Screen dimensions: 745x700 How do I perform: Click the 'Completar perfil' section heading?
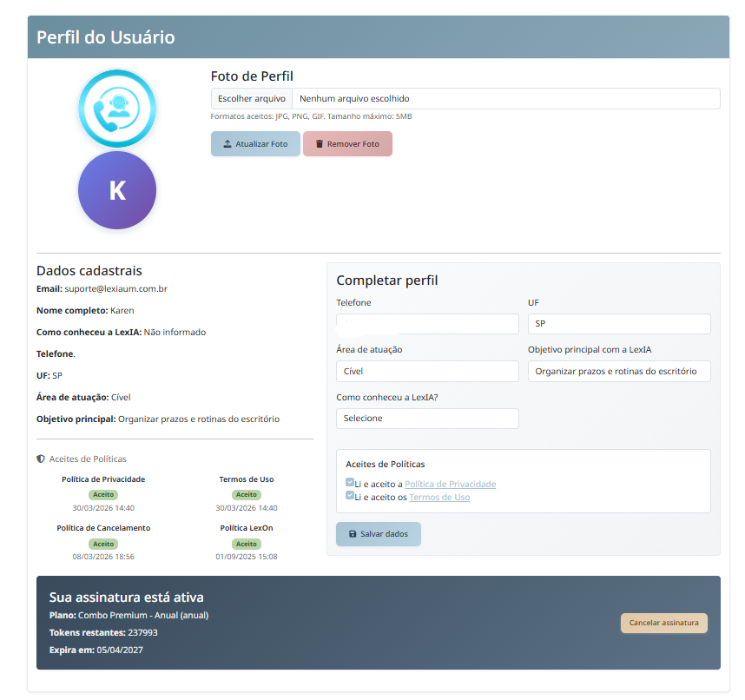click(386, 280)
